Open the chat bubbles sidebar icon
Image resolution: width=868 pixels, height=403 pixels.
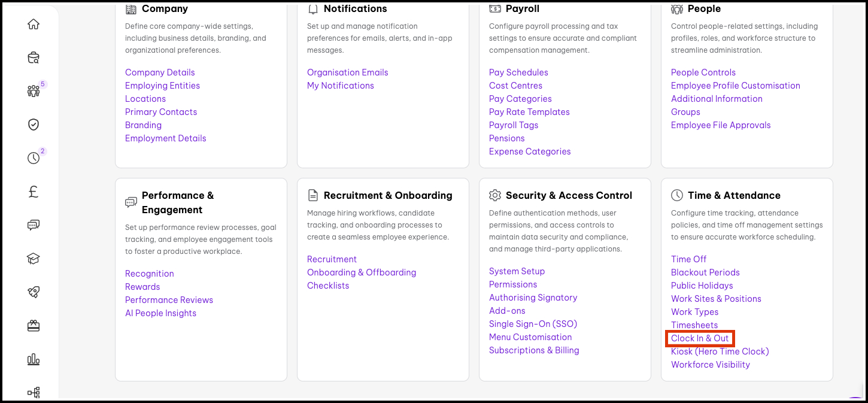pos(34,225)
